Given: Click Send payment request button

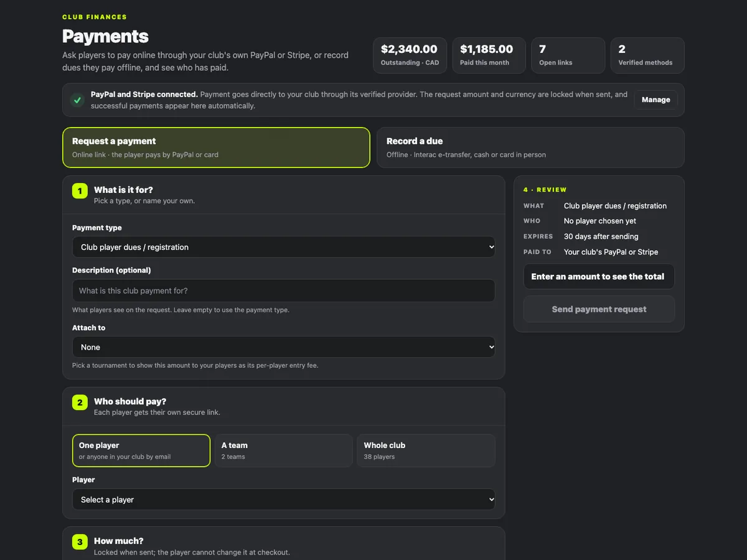Looking at the screenshot, I should (599, 309).
